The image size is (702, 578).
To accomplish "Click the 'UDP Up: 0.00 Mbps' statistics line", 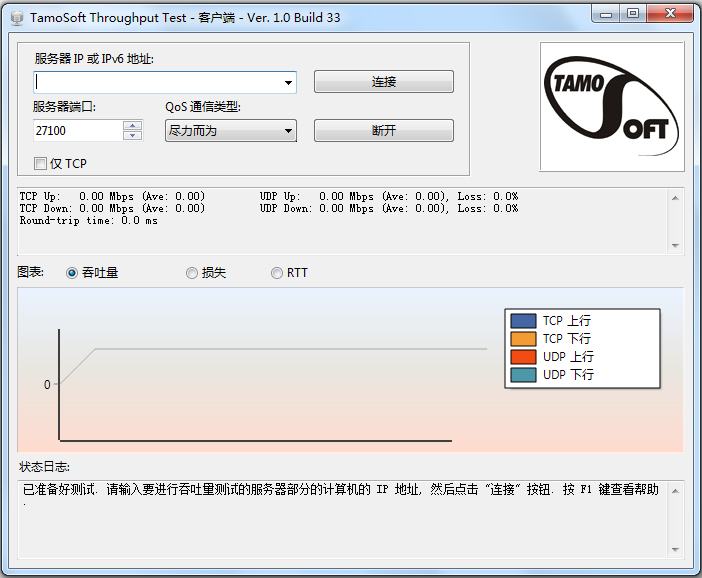I will point(389,197).
